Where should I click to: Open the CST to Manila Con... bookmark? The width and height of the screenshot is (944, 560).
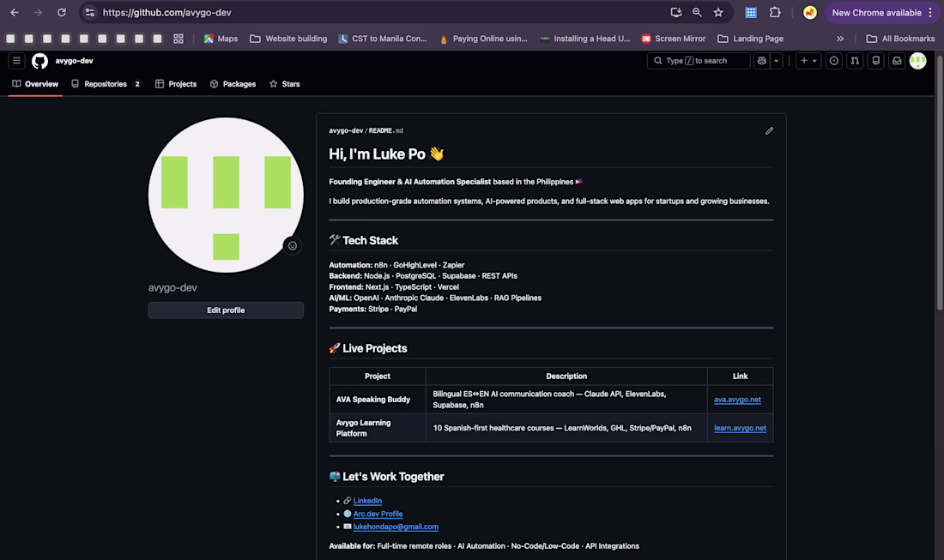(x=382, y=39)
